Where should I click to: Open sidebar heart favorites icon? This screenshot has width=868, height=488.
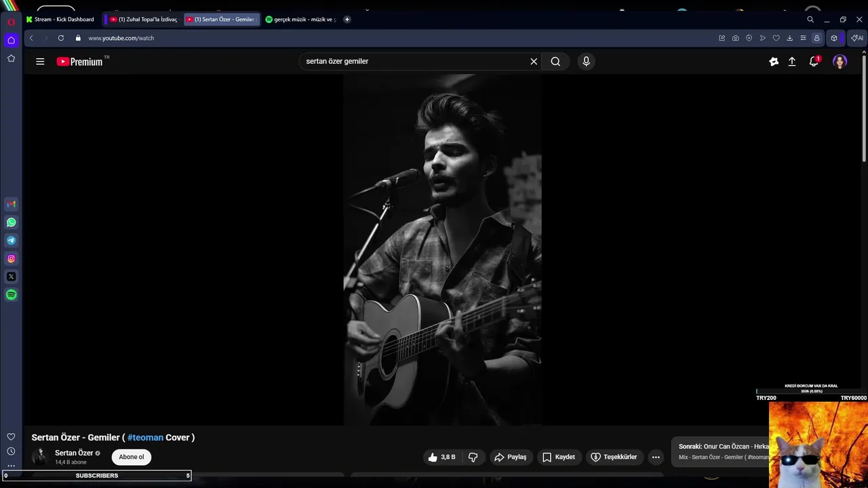(x=11, y=436)
